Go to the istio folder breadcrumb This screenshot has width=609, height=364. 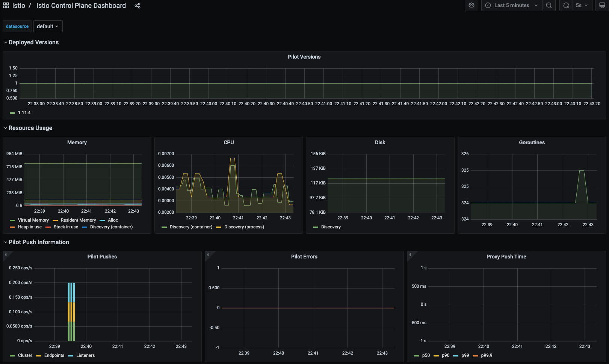pyautogui.click(x=19, y=6)
